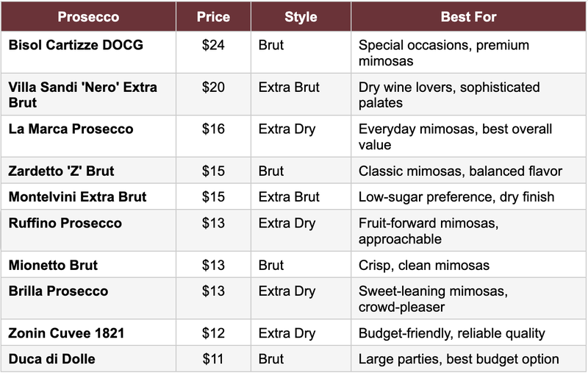Click the La Marca Prosecco name
This screenshot has width=588, height=373.
71,129
